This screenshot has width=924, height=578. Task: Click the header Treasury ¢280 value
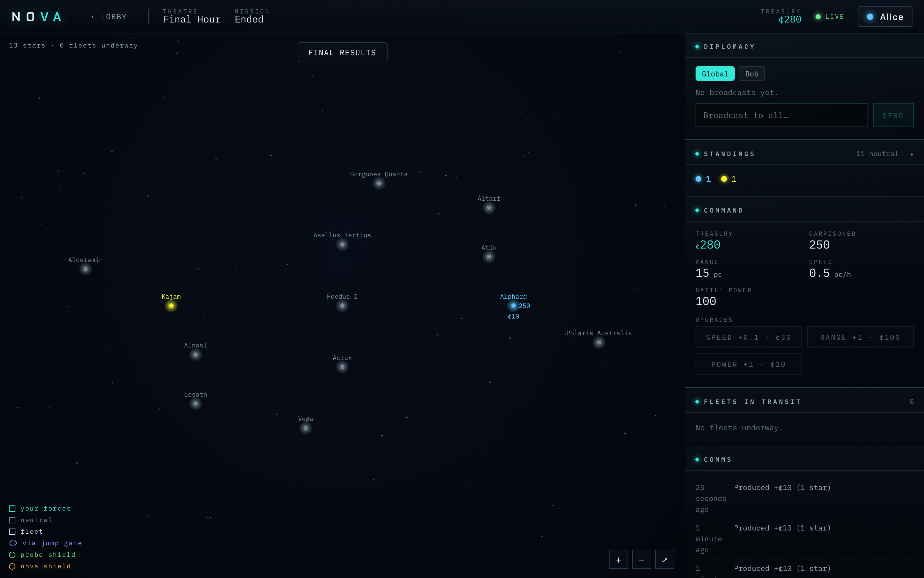point(790,20)
